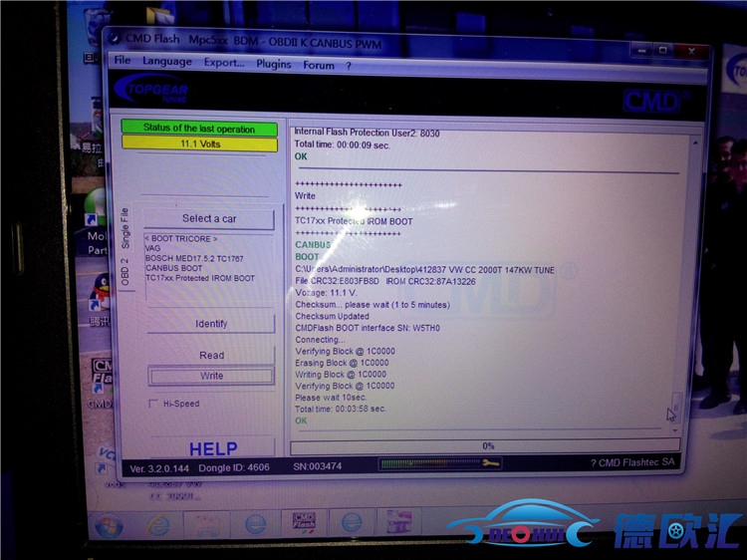747x560 pixels.
Task: Select the 'VAG' line in car list
Action: [153, 248]
